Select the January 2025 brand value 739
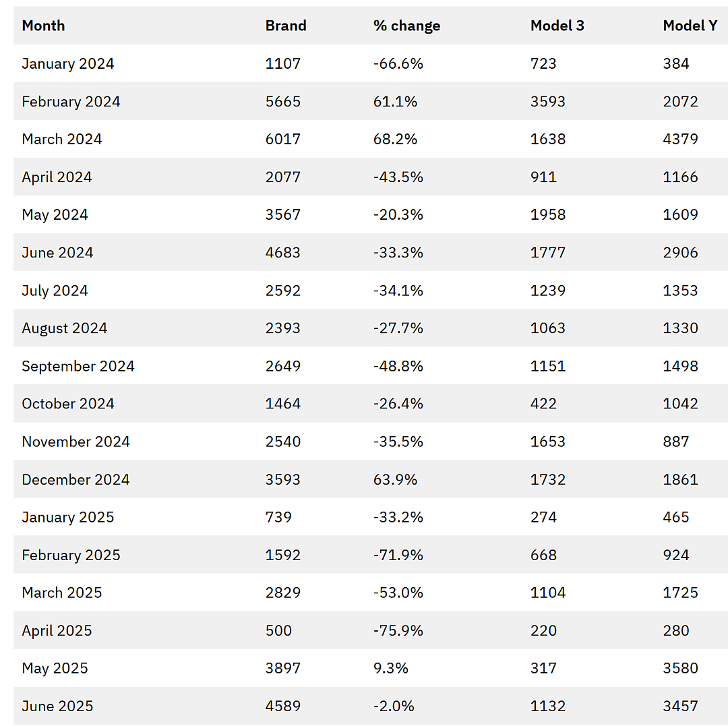This screenshot has height=726, width=728. pyautogui.click(x=278, y=517)
